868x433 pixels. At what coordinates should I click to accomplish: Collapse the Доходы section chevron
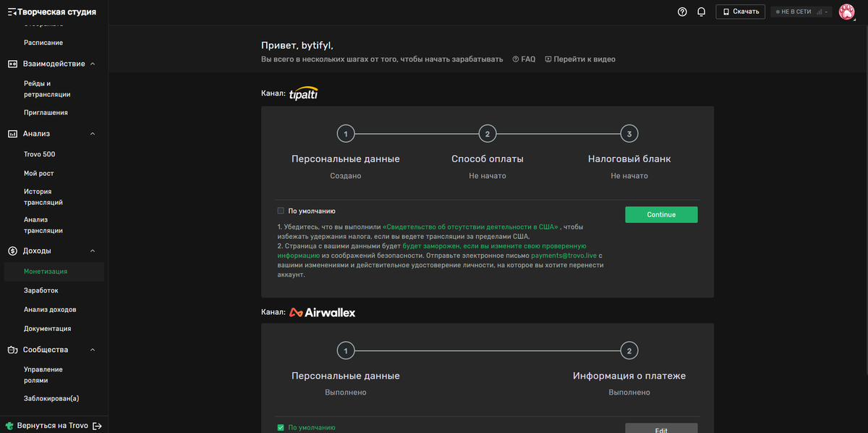click(x=93, y=251)
